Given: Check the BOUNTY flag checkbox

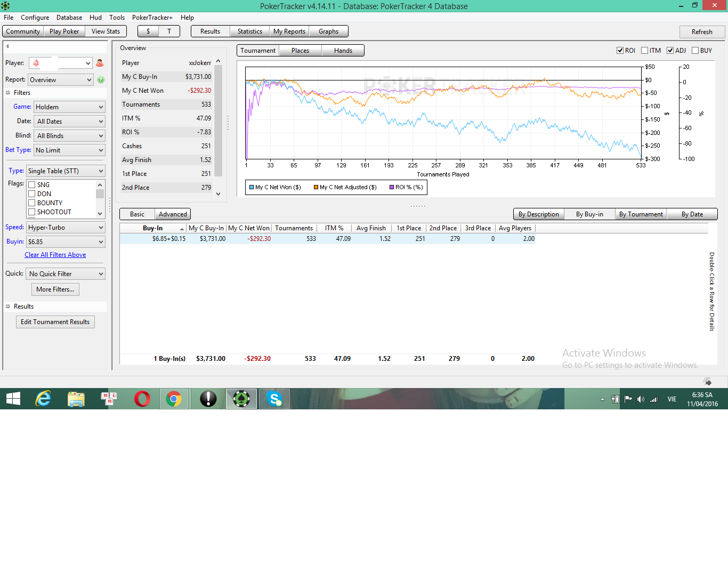Looking at the screenshot, I should pos(32,203).
